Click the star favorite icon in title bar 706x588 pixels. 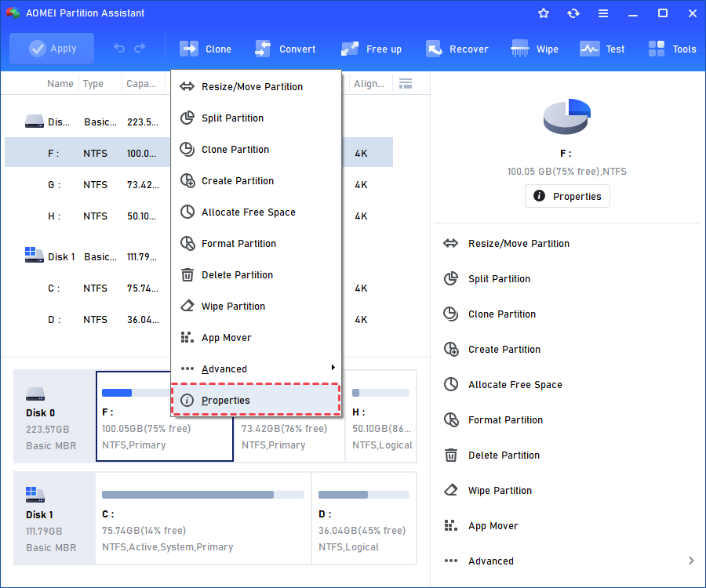pos(544,13)
